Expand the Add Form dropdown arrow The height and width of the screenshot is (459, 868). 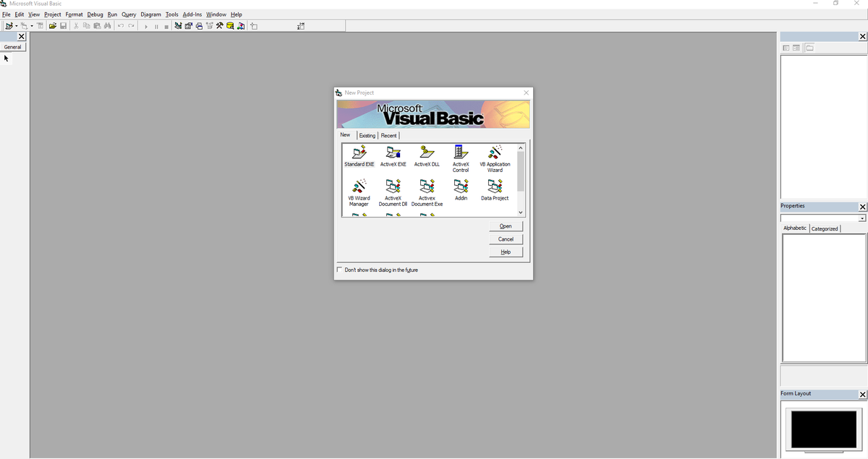(32, 26)
